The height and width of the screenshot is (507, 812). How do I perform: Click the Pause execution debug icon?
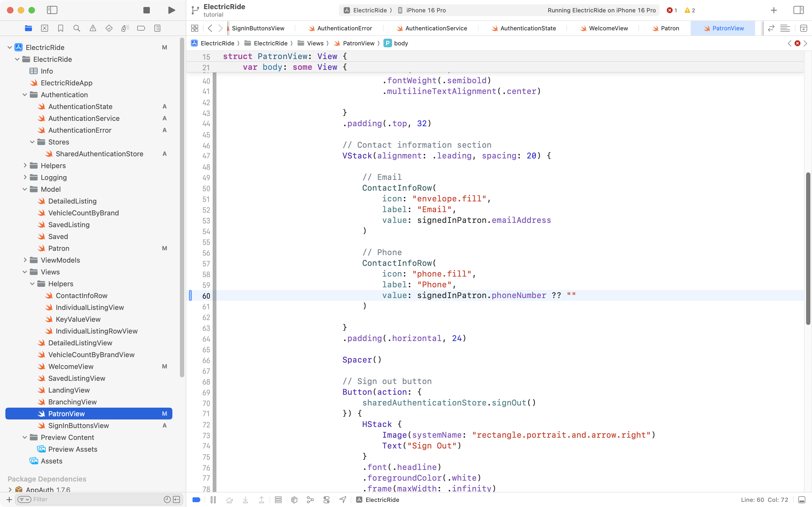point(213,500)
